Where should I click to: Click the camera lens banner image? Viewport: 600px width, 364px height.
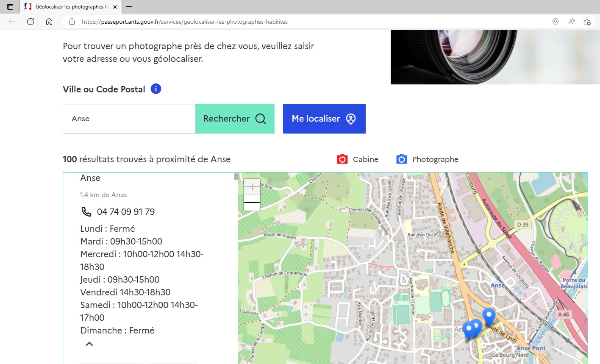(x=495, y=57)
